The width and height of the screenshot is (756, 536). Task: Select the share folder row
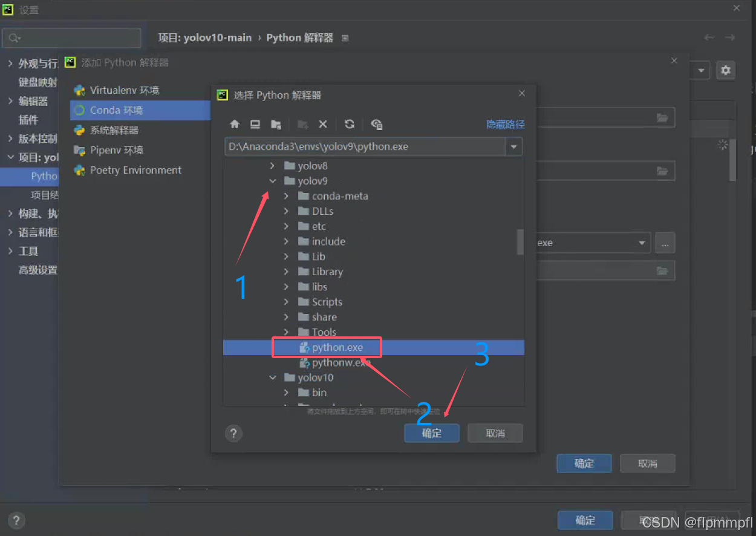[373, 317]
